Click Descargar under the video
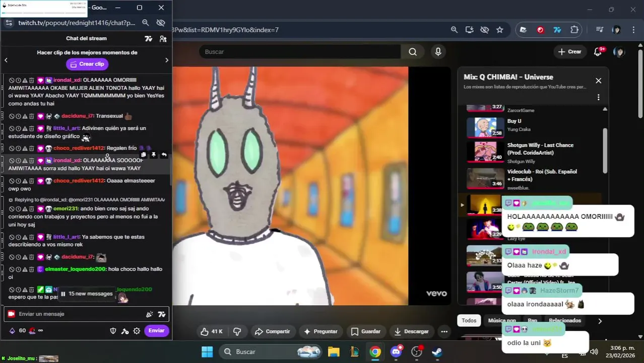The height and width of the screenshot is (363, 644). click(x=412, y=332)
